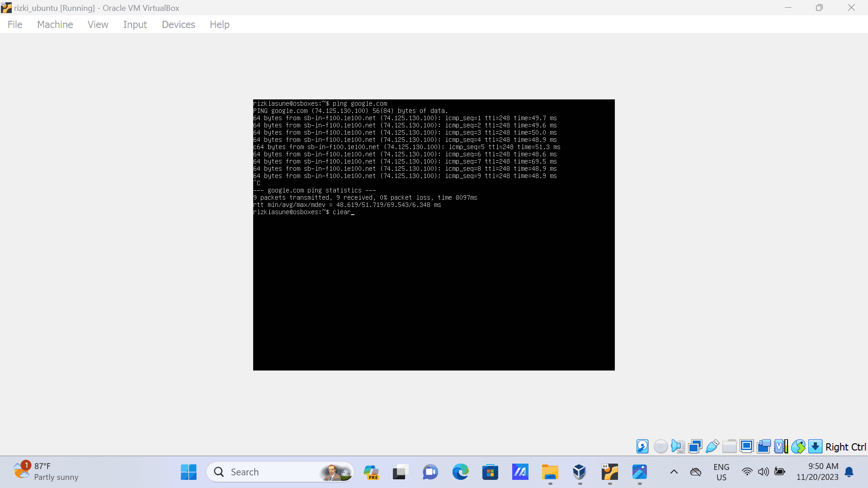This screenshot has height=488, width=868.
Task: Click the Right Ctrl host key label
Action: click(x=845, y=447)
